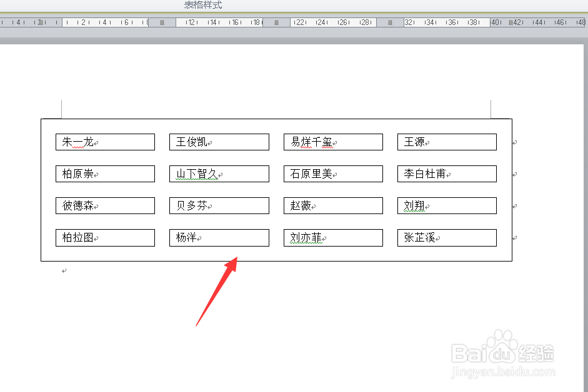Viewport: 588px width, 392px height.
Task: Click the cell containing 李白杜甫
Action: click(447, 174)
